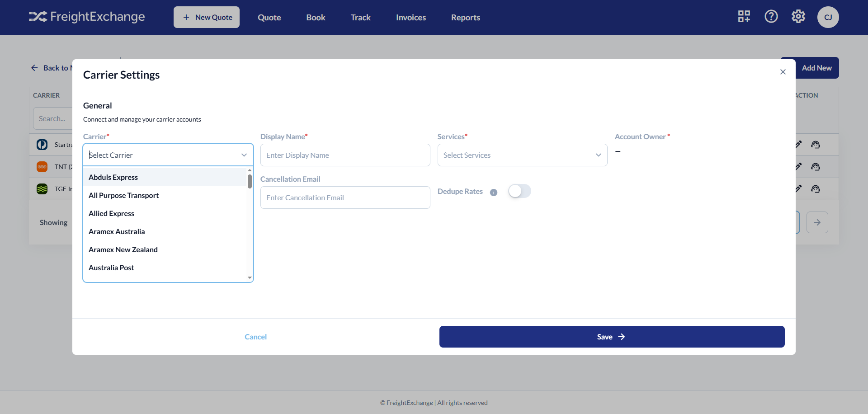Choose Allied Express from carrier list

(x=165, y=213)
